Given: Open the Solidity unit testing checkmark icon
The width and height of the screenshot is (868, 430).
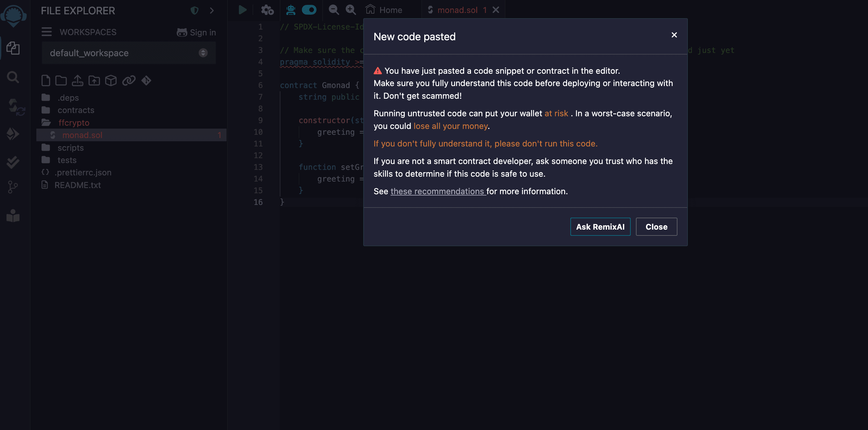Looking at the screenshot, I should pyautogui.click(x=13, y=163).
